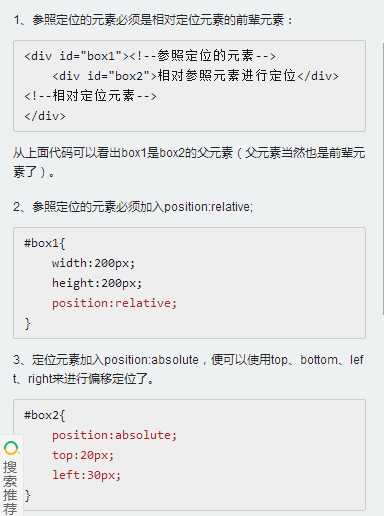Click the div id="box2" code line

point(195,76)
